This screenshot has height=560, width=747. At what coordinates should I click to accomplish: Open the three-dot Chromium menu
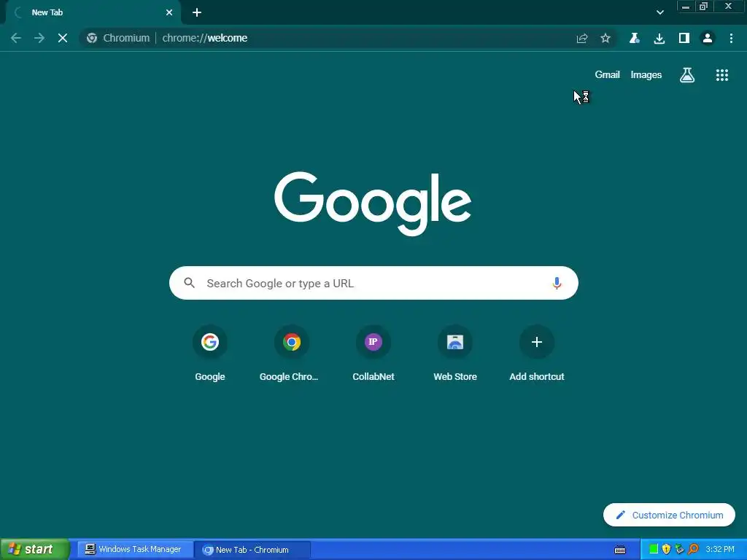(x=731, y=38)
